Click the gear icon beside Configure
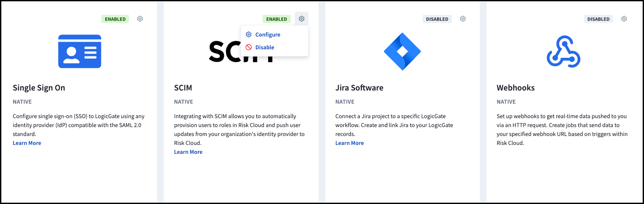This screenshot has height=204, width=644. coord(249,34)
